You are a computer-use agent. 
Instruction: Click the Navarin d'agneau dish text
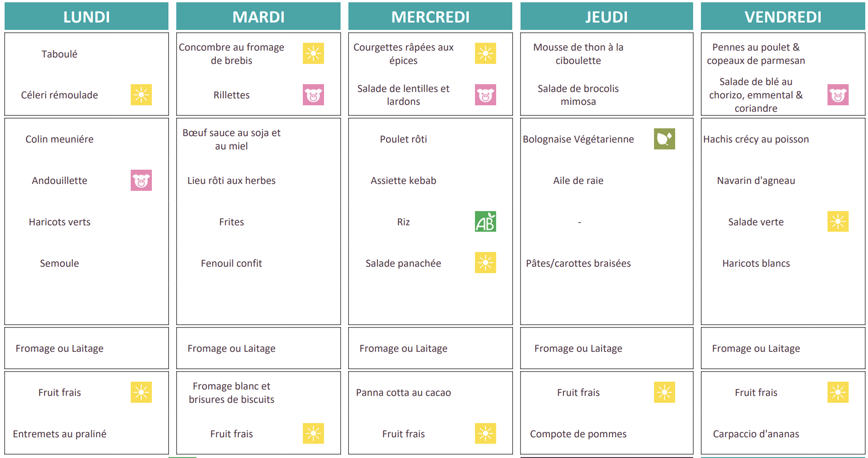coord(756,181)
